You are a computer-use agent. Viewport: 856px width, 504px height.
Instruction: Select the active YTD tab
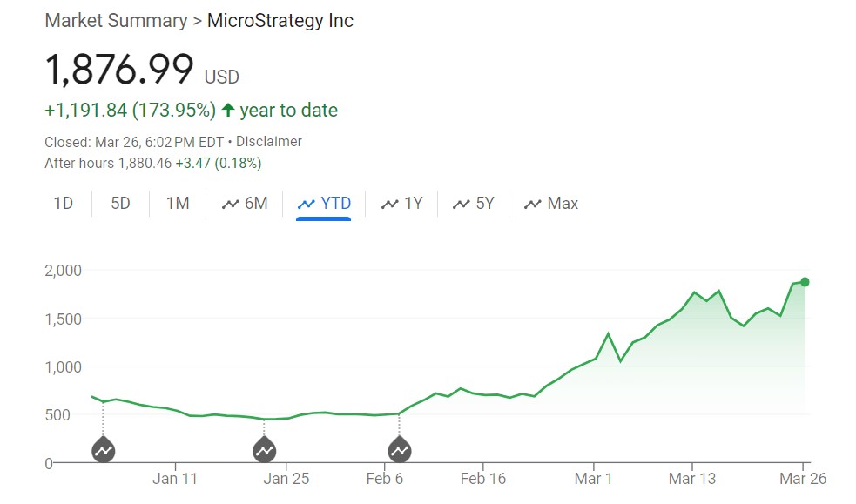tap(324, 204)
